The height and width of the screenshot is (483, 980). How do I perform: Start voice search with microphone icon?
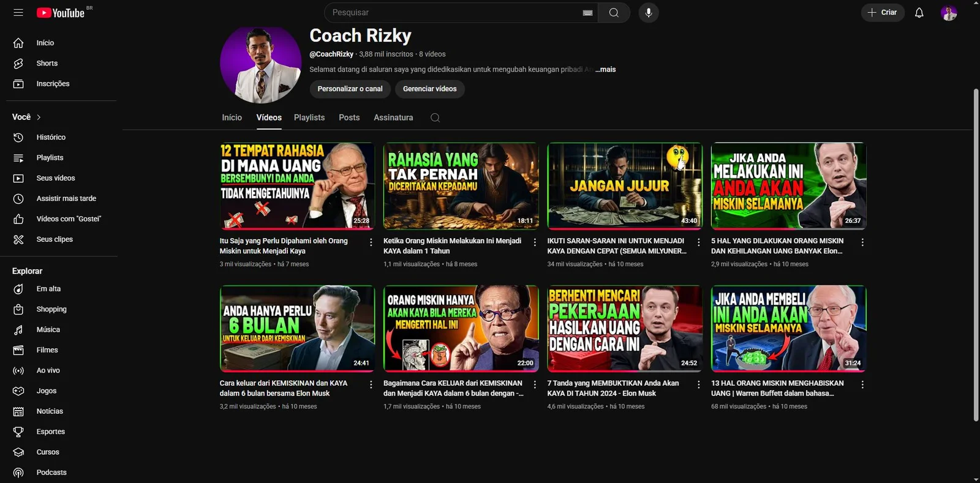tap(649, 12)
